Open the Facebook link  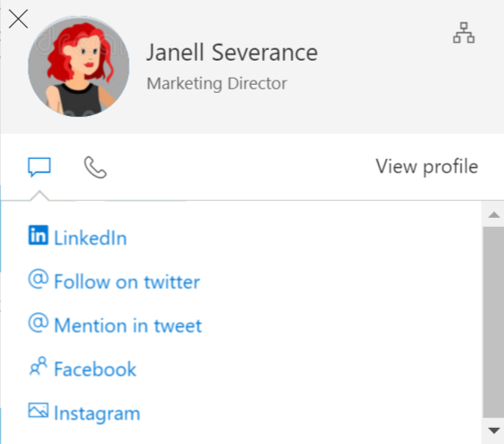[x=95, y=369]
